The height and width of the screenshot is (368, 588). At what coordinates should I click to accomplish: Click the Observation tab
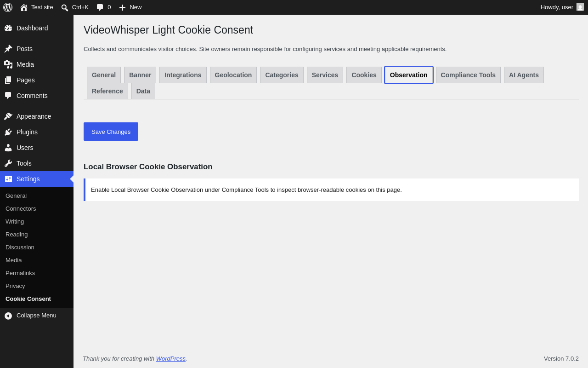tap(409, 75)
